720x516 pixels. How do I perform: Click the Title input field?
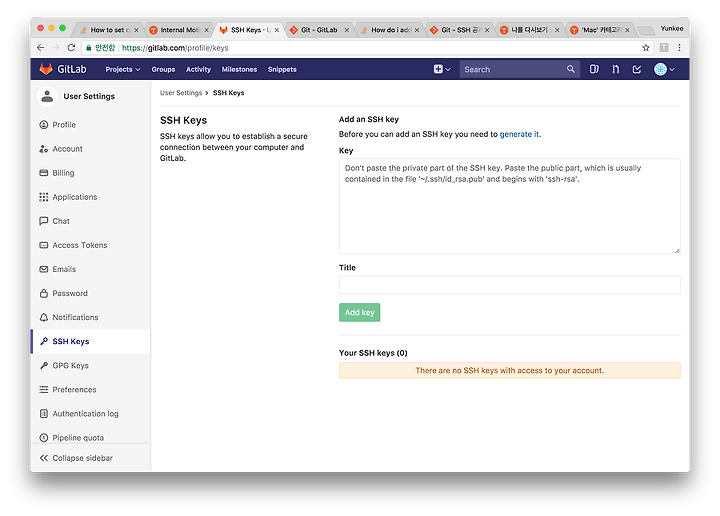coord(510,285)
